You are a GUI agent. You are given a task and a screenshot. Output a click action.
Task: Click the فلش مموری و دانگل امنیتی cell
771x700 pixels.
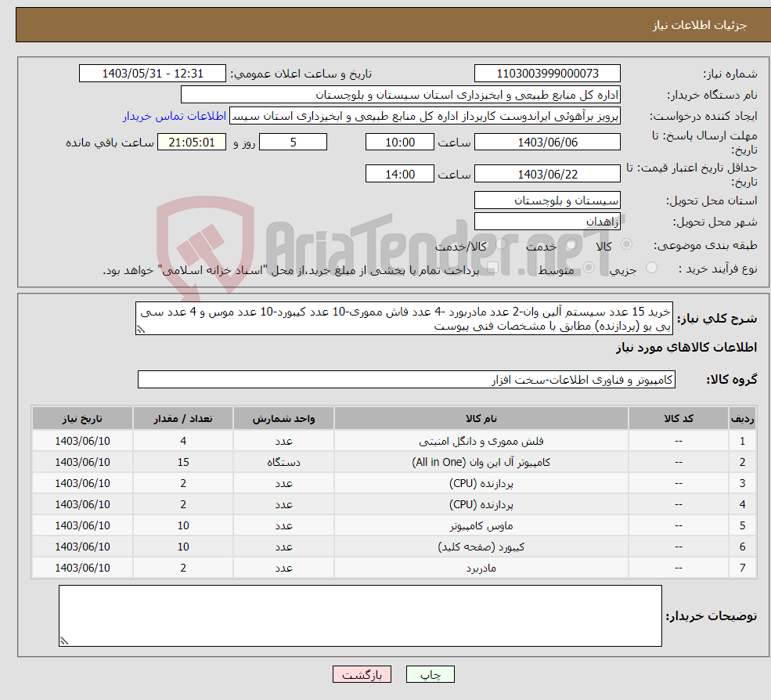click(481, 442)
